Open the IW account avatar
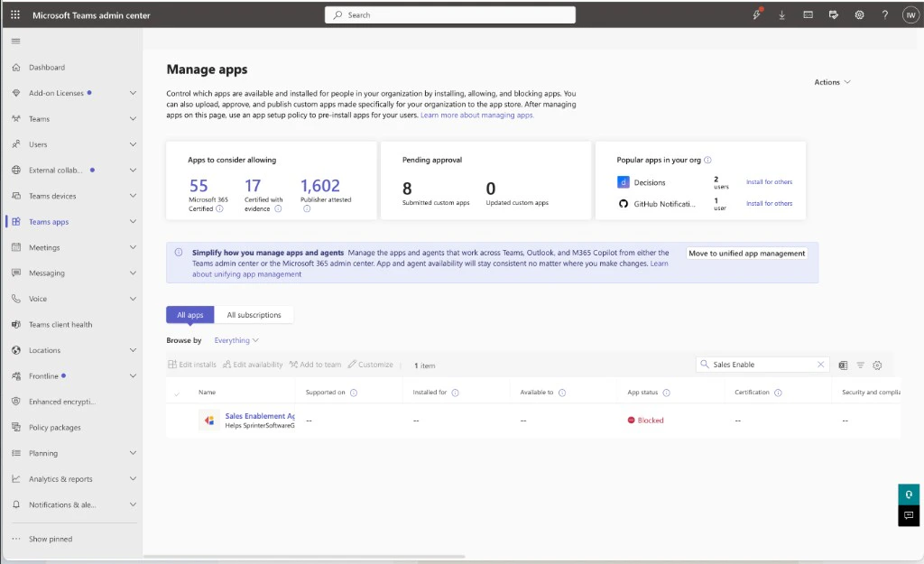Screen dimensions: 924x564 pyautogui.click(x=910, y=15)
